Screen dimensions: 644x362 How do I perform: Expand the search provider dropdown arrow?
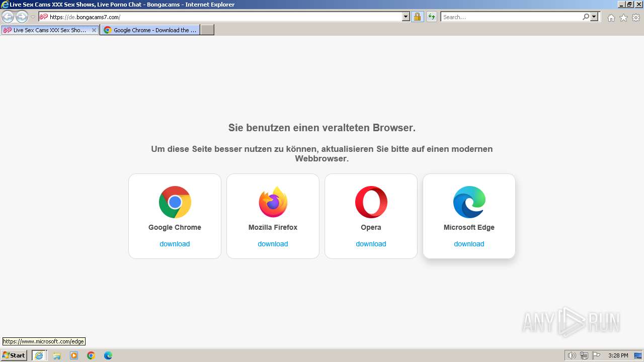(594, 17)
